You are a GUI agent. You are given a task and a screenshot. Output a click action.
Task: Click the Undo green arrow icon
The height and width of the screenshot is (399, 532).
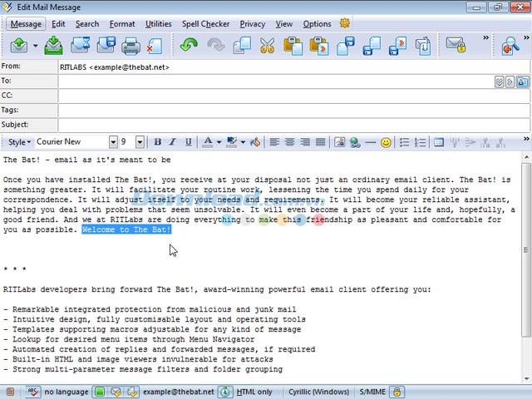[189, 46]
